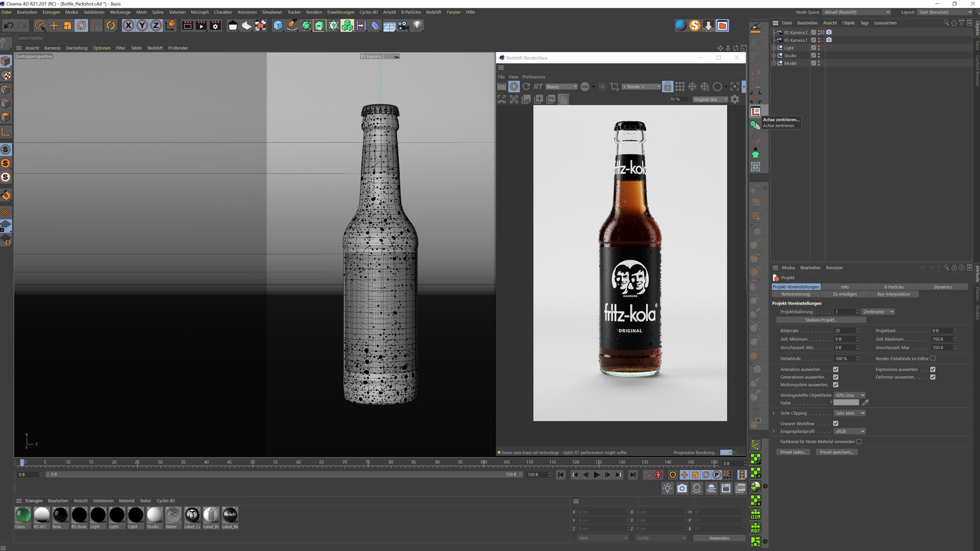The height and width of the screenshot is (551, 980).
Task: Click Skaliere Projekt button
Action: (x=821, y=320)
